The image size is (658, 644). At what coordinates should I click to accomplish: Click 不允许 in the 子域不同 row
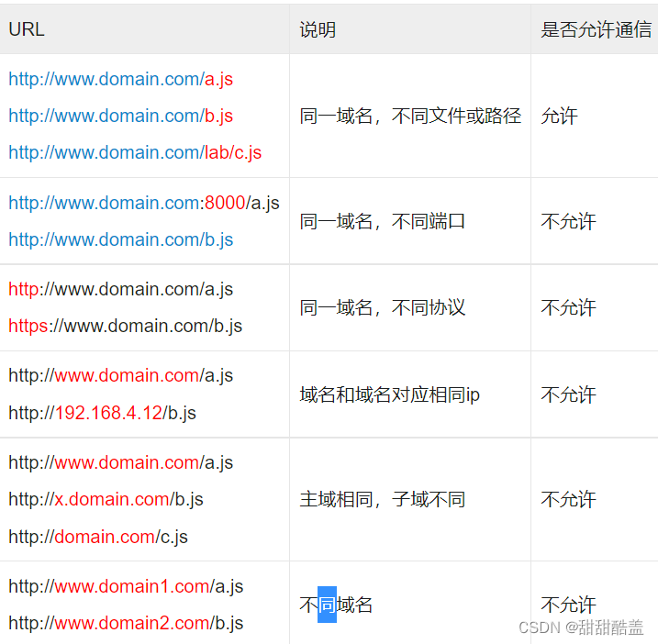(x=568, y=499)
